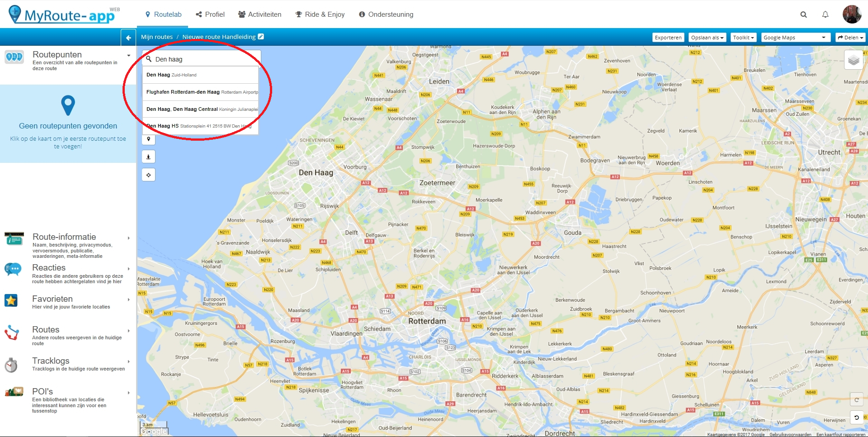Open notifications bell icon

click(825, 14)
